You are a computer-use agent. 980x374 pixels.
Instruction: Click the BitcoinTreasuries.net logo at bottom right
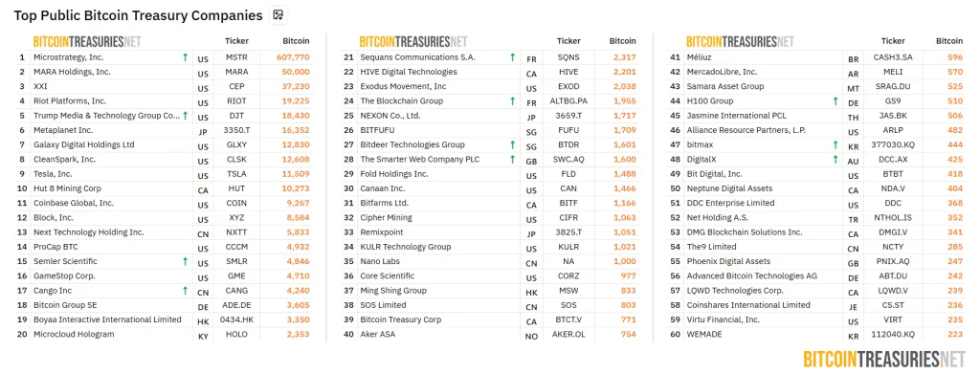click(x=884, y=359)
